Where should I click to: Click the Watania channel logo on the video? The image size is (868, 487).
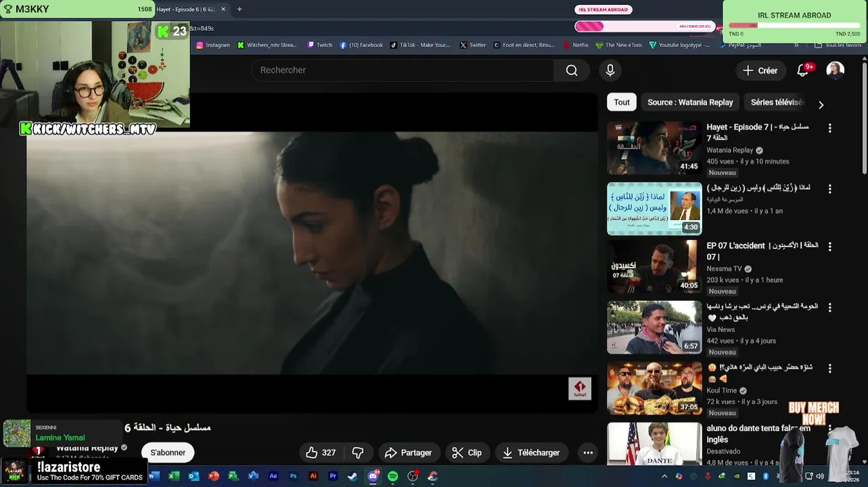click(580, 388)
